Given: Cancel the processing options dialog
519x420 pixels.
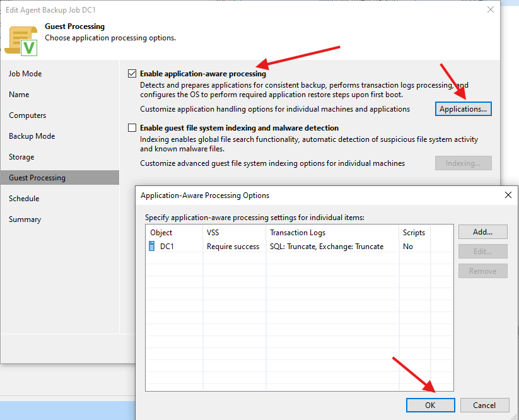Looking at the screenshot, I should click(484, 405).
